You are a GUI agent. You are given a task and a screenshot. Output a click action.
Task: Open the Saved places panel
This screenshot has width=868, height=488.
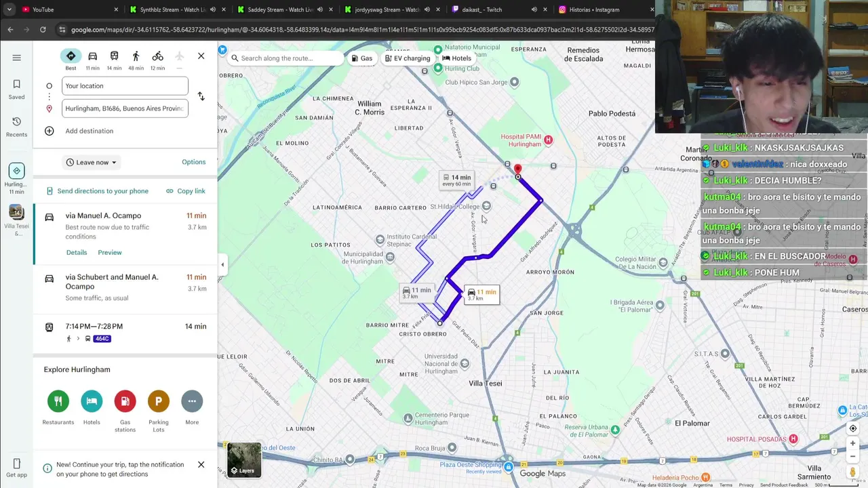pyautogui.click(x=16, y=89)
